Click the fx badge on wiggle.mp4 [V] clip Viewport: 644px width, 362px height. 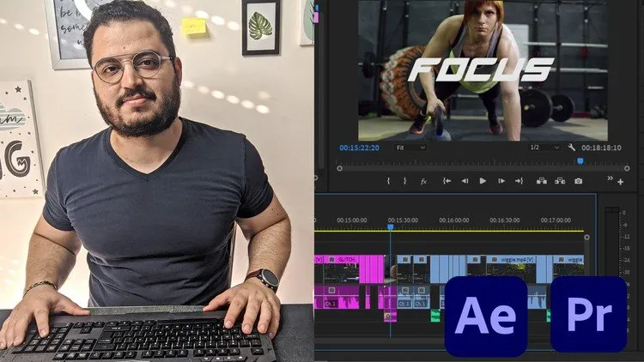tap(495, 259)
